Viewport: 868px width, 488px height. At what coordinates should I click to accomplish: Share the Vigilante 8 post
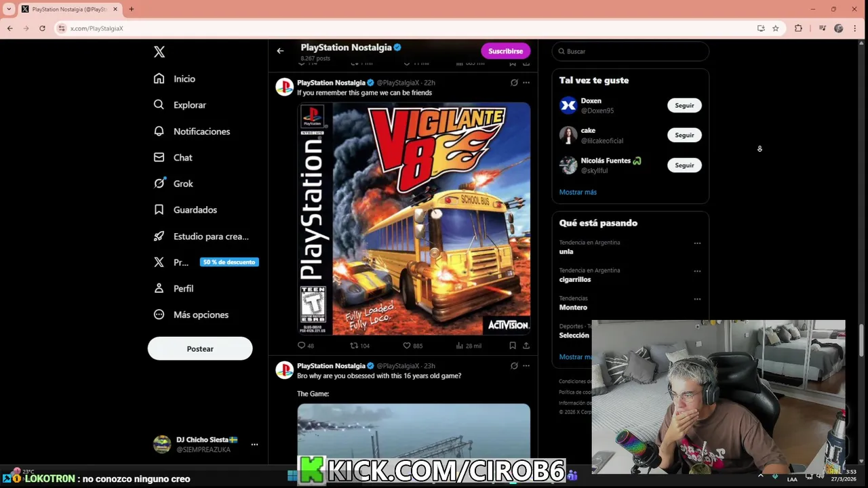[526, 346]
